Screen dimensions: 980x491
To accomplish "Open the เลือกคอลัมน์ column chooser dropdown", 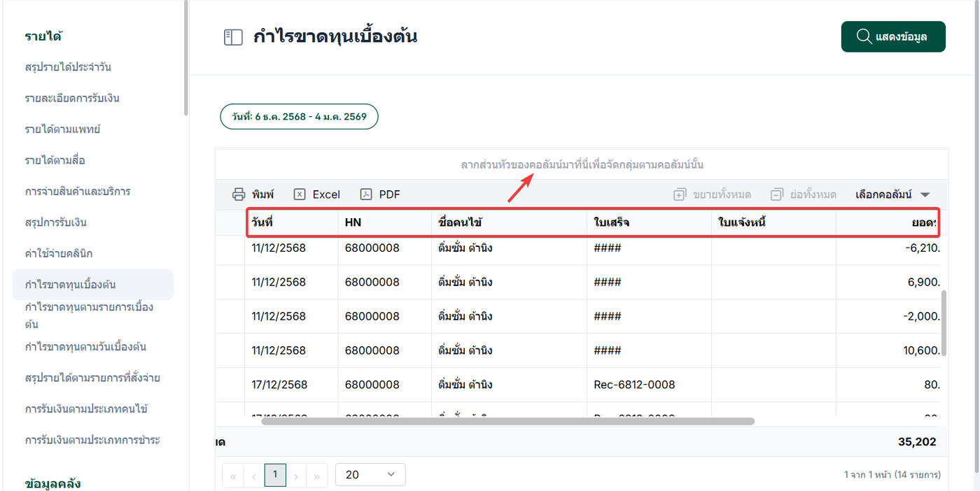I will pyautogui.click(x=892, y=194).
